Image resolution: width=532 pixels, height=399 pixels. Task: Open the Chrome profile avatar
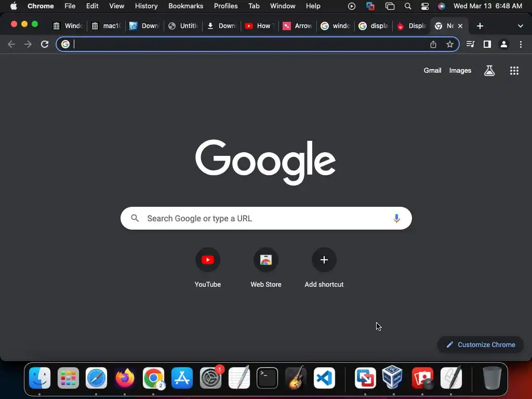(504, 44)
